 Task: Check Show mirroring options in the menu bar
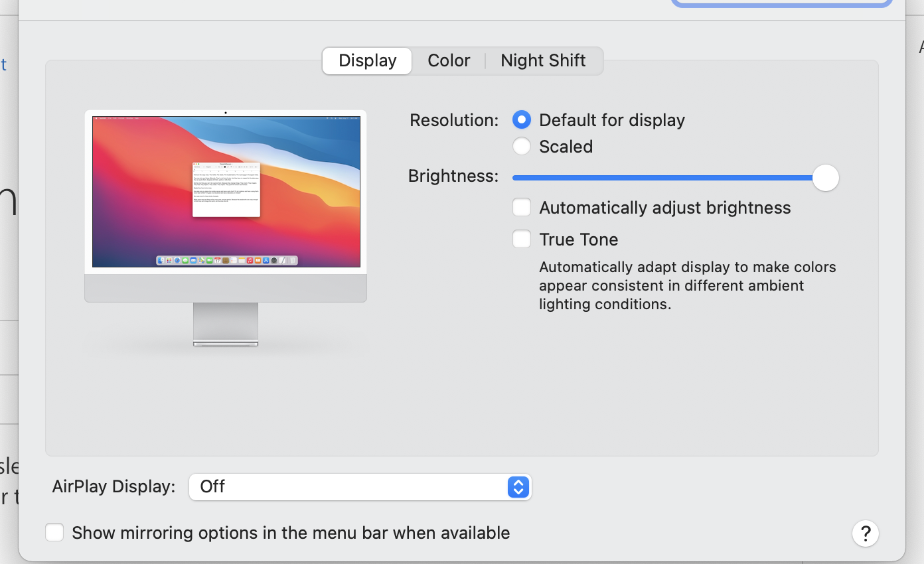coord(54,532)
